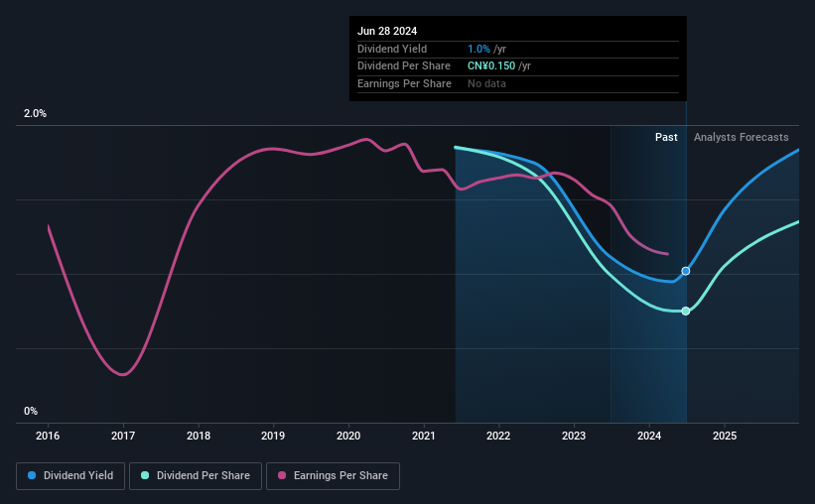Click the 2023 x-axis label
This screenshot has height=504, width=815.
point(574,436)
